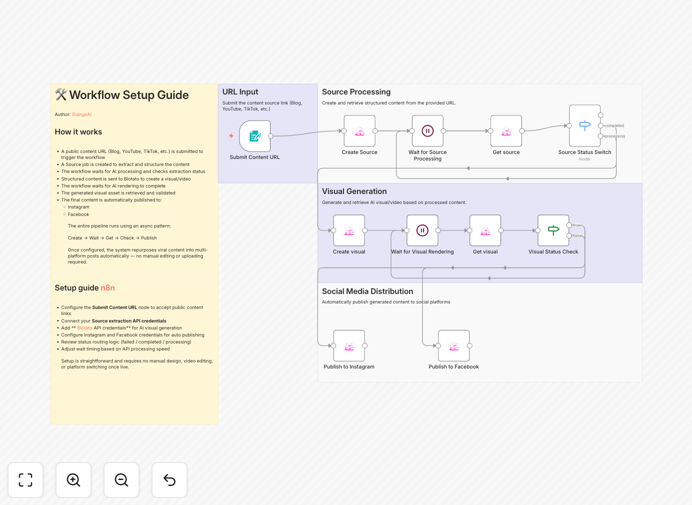Click the Create → Wait → Get → Check → Publish text
This screenshot has height=505, width=692.
112,238
